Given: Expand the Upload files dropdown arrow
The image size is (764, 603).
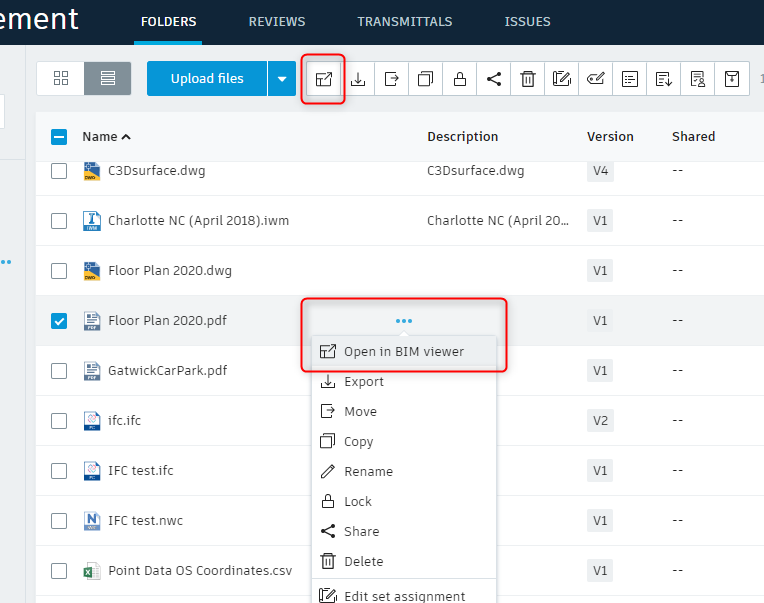Looking at the screenshot, I should (282, 78).
